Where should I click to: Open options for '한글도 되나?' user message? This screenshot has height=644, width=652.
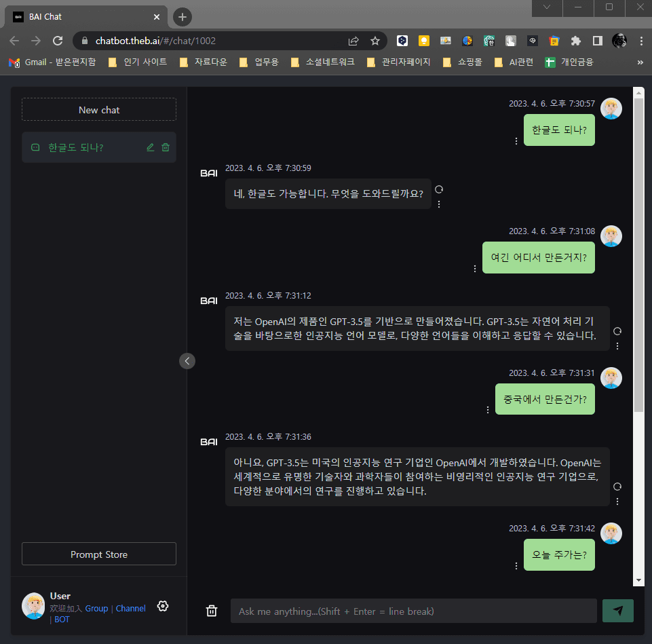[x=516, y=141]
